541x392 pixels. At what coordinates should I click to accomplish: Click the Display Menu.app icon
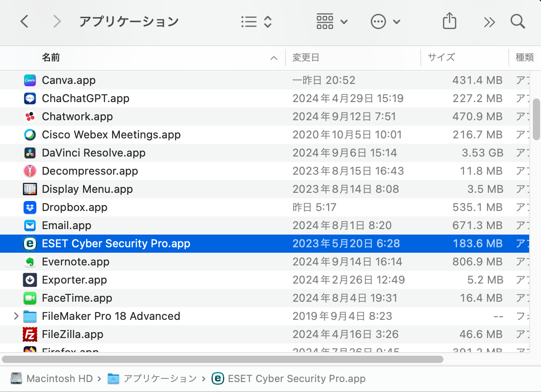coord(30,189)
